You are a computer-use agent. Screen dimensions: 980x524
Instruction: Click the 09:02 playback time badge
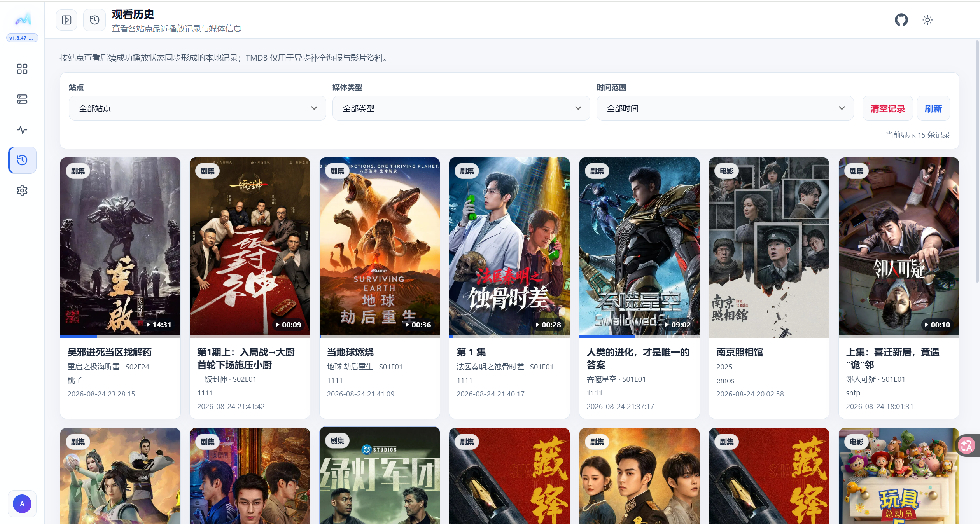[678, 325]
